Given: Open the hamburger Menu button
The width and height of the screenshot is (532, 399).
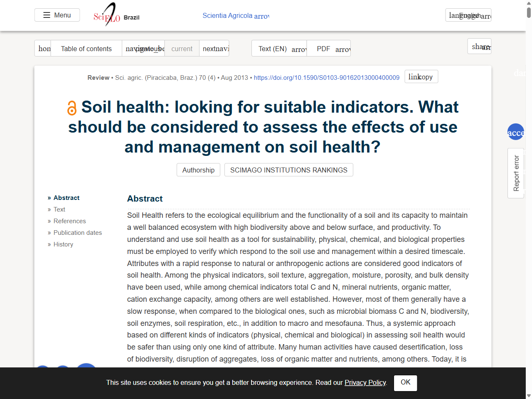Looking at the screenshot, I should pyautogui.click(x=57, y=15).
